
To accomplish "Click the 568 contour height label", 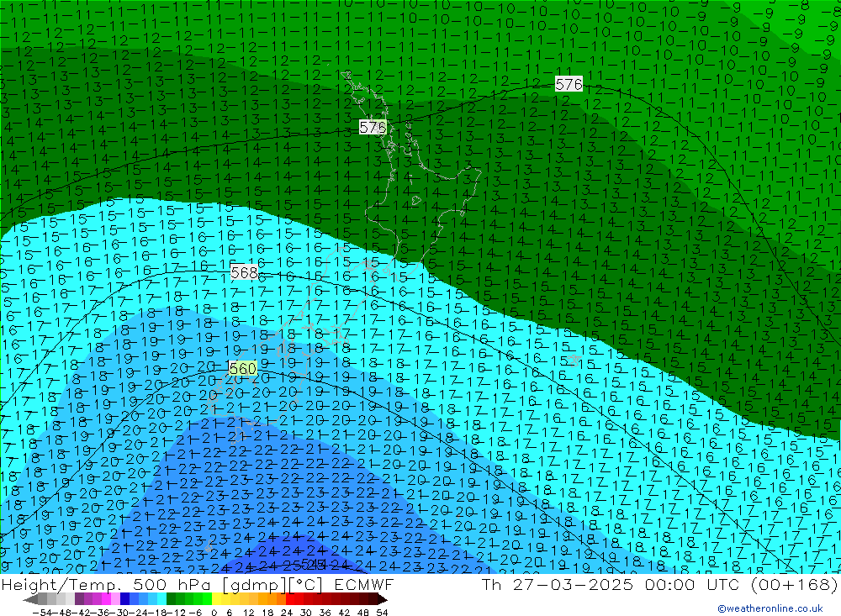I will coord(244,272).
